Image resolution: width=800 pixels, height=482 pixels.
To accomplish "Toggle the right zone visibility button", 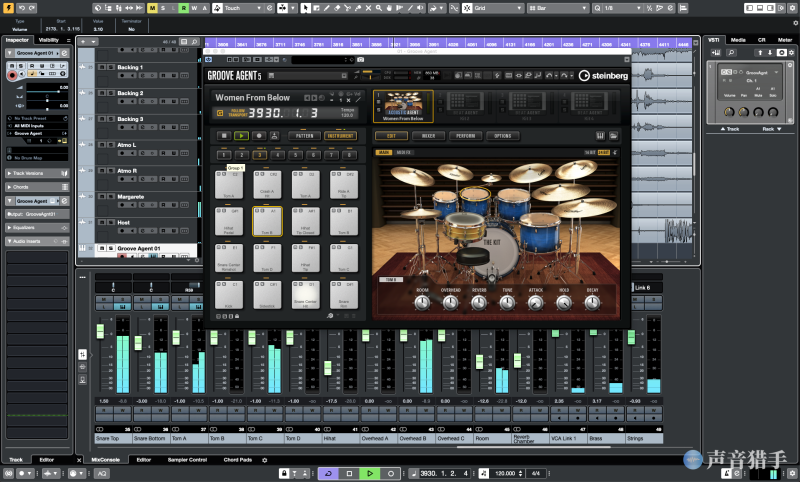I will (x=770, y=8).
